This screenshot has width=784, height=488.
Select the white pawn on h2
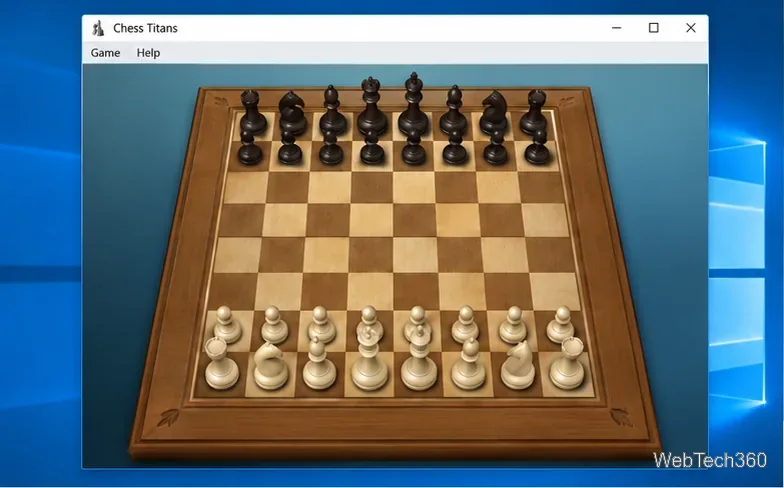point(560,325)
